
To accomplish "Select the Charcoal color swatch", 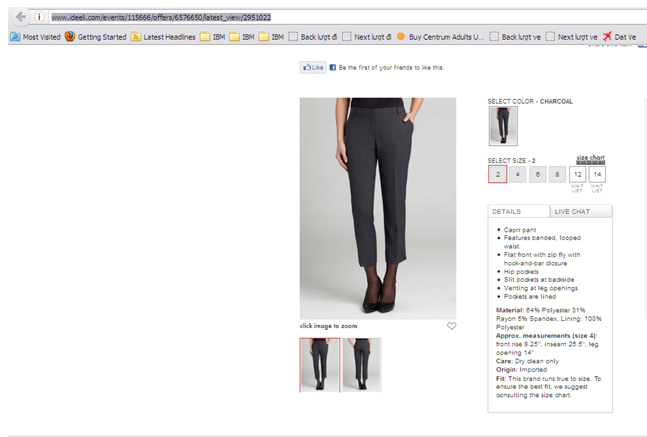I will pos(503,126).
